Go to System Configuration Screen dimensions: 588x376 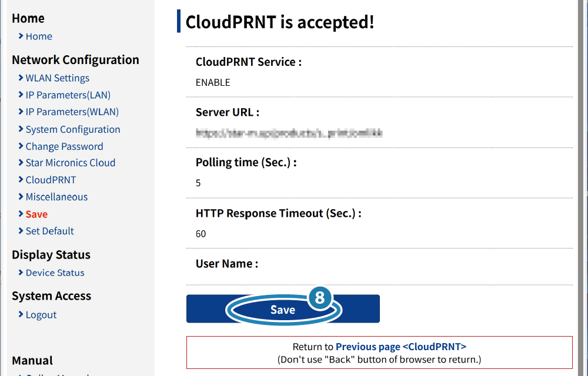tap(73, 129)
